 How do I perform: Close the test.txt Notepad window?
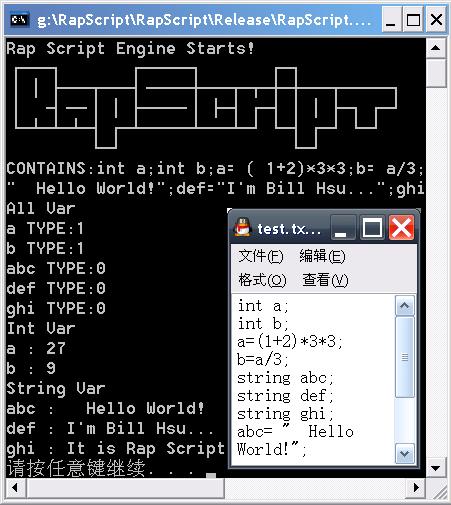coord(401,228)
